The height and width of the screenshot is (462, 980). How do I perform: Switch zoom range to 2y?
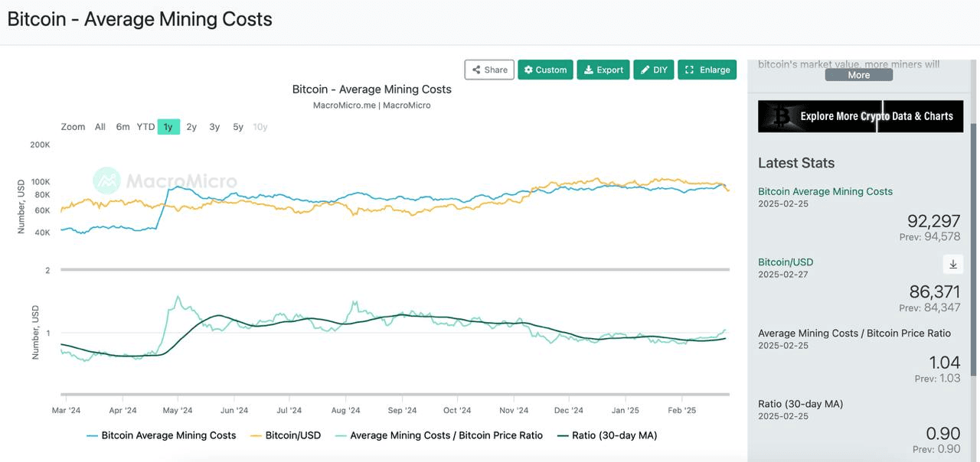click(x=191, y=127)
